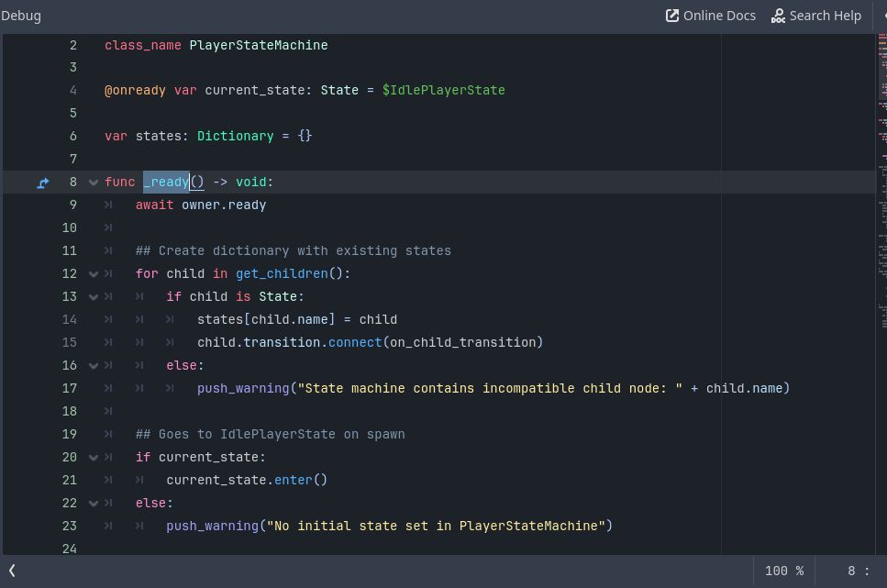Click line number 6 in the gutter
This screenshot has height=588, width=887.
73,137
